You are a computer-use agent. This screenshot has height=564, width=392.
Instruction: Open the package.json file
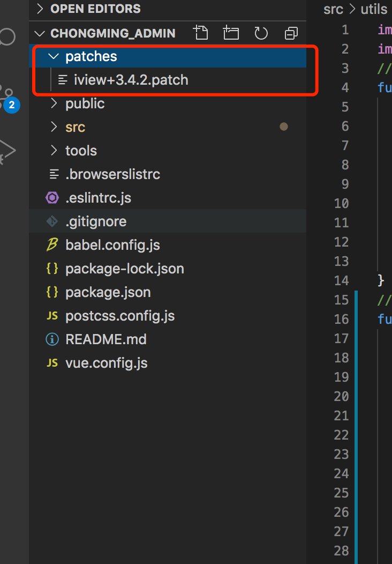(108, 292)
